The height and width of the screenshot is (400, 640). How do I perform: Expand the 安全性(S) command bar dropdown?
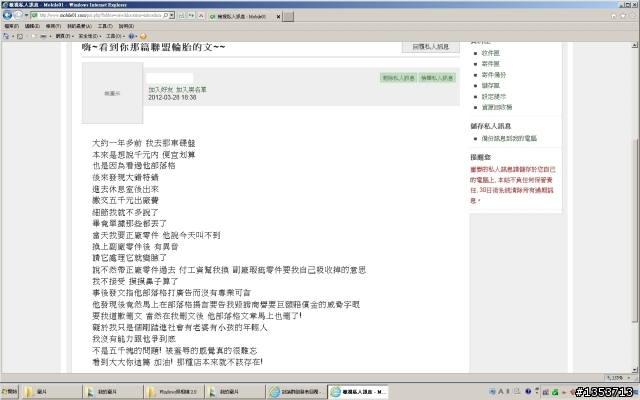89,36
